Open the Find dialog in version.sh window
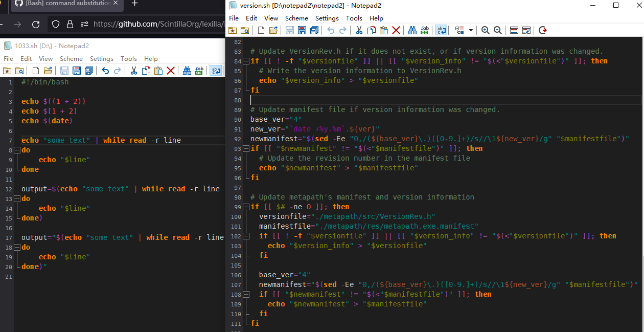This screenshot has height=332, width=644. (412, 30)
